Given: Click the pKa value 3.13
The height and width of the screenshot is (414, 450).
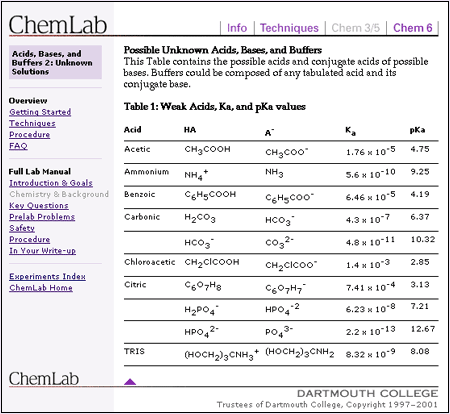Looking at the screenshot, I should click(x=420, y=284).
